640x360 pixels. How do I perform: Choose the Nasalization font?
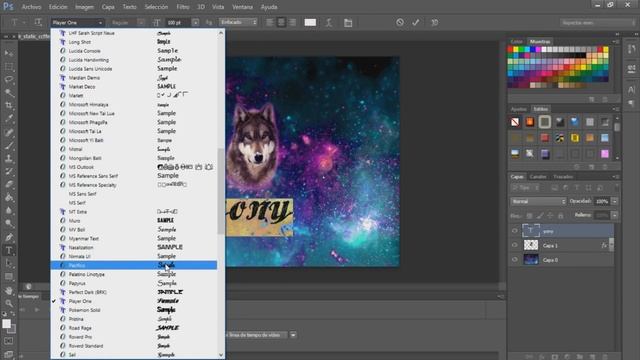coord(133,247)
